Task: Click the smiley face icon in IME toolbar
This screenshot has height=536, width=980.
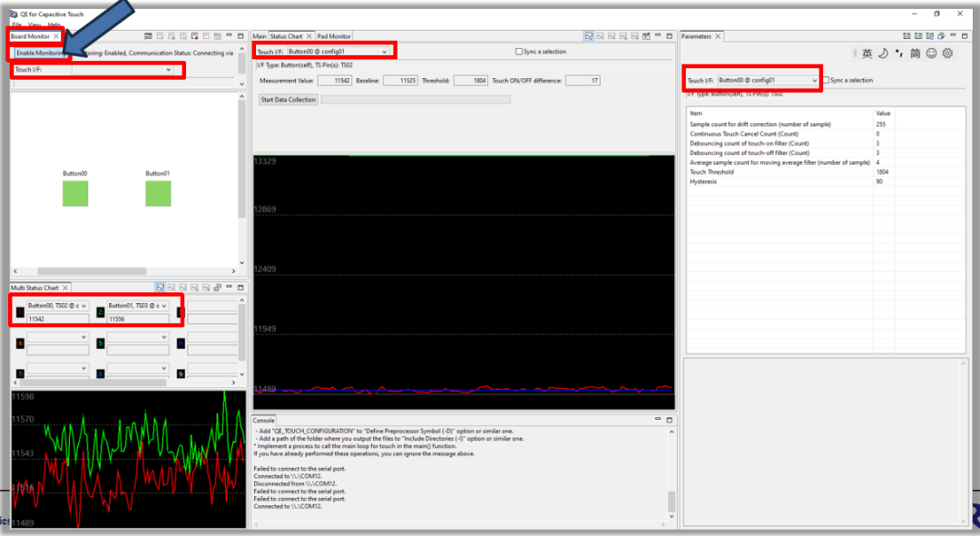Action: click(x=931, y=54)
